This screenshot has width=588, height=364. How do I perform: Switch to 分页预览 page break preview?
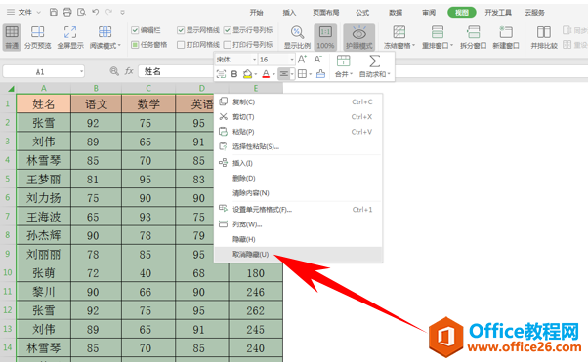37,37
